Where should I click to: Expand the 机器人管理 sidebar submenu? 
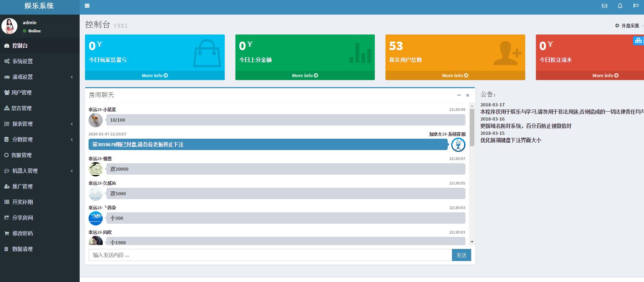[39, 171]
